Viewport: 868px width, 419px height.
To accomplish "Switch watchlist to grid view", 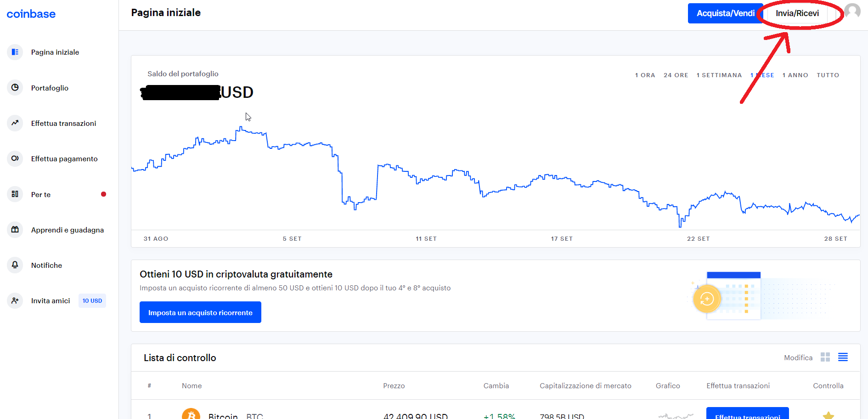I will tap(825, 357).
